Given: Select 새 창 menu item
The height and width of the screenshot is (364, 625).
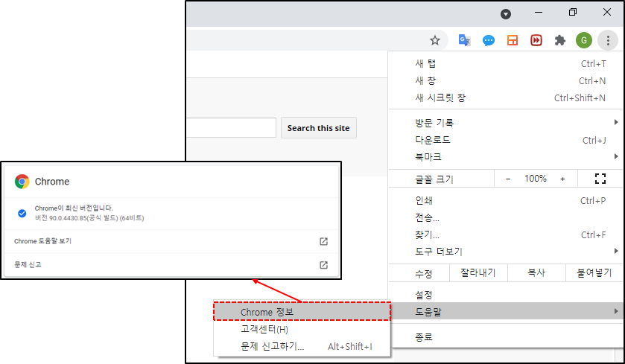Looking at the screenshot, I should click(x=505, y=81).
